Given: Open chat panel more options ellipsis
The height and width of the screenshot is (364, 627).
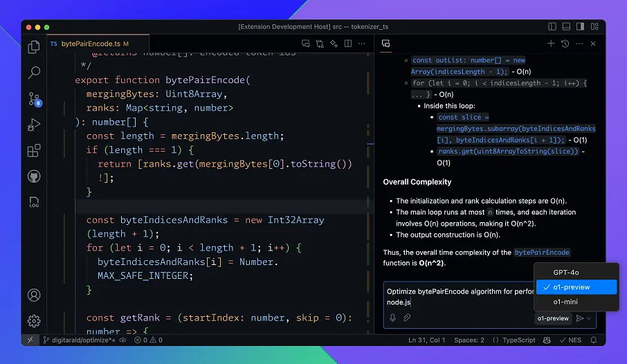Looking at the screenshot, I should 579,44.
